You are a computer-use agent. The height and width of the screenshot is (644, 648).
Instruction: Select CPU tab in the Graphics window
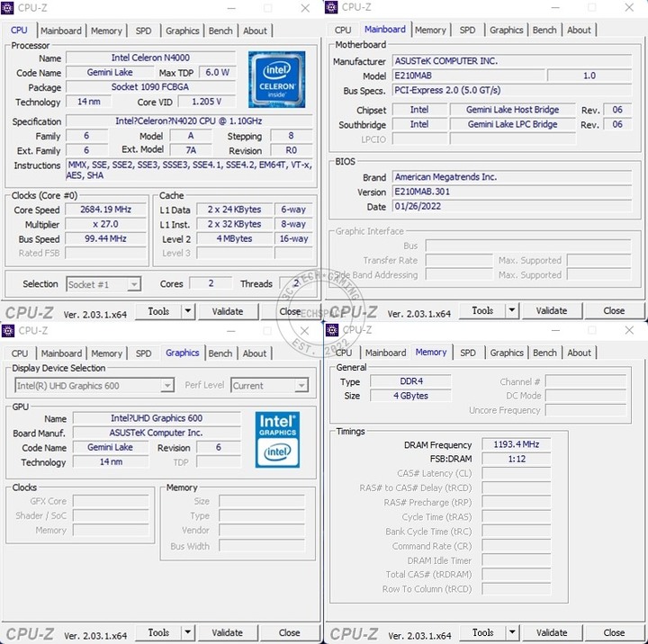pos(20,353)
